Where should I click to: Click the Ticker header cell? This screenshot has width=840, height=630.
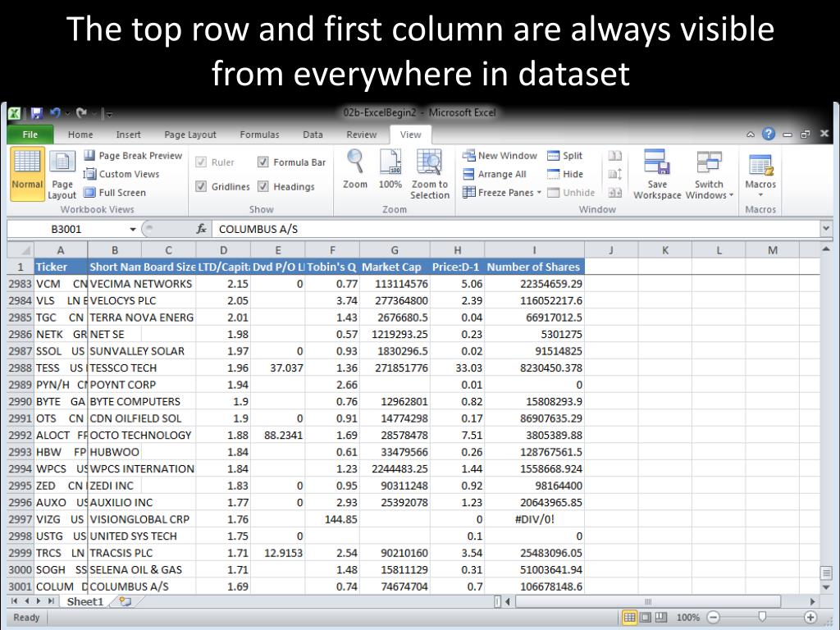click(x=61, y=267)
